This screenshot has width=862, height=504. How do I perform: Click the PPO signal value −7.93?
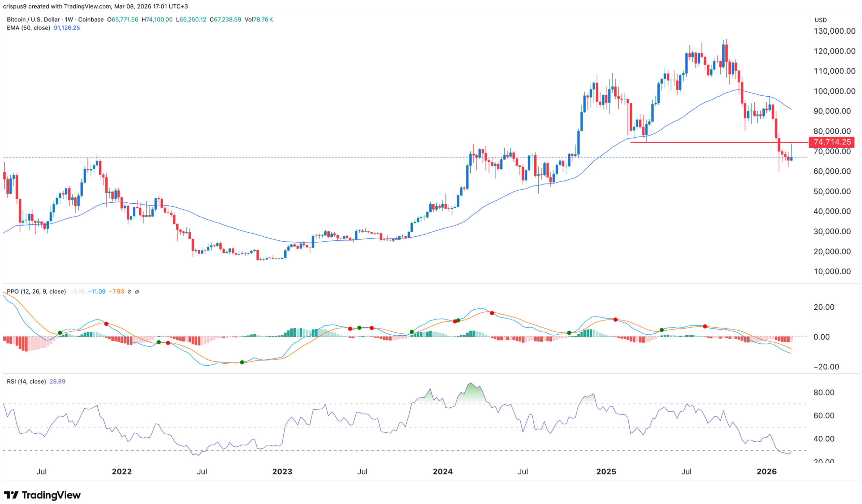[x=117, y=292]
